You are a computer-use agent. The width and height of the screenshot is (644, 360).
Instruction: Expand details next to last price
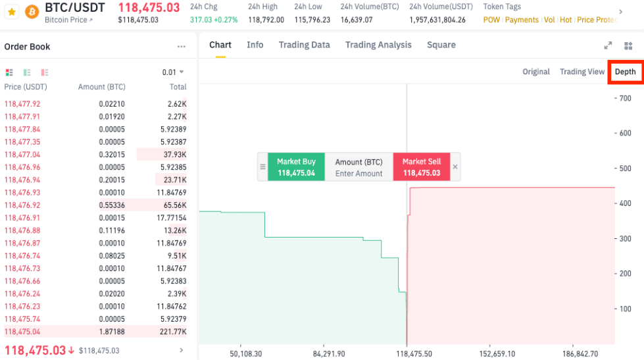click(182, 351)
